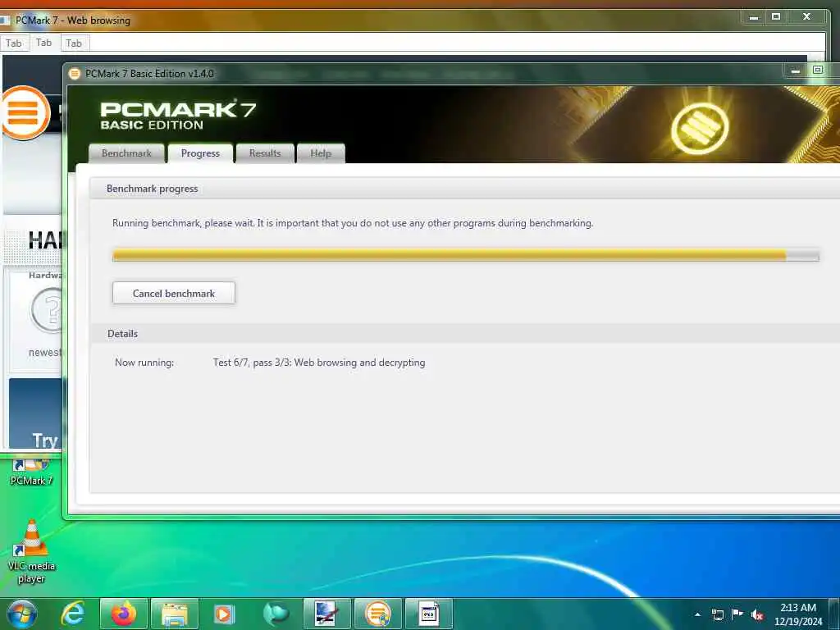Click the 'Running benchmark, please wait' message
This screenshot has width=840, height=630.
coord(353,223)
